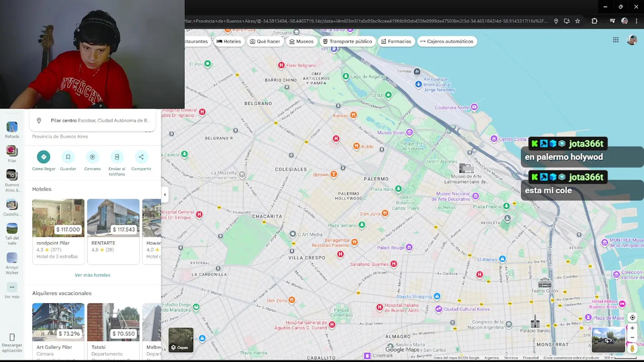This screenshot has width=644, height=362.
Task: Collapse the side panel arrow
Action: coord(165,195)
